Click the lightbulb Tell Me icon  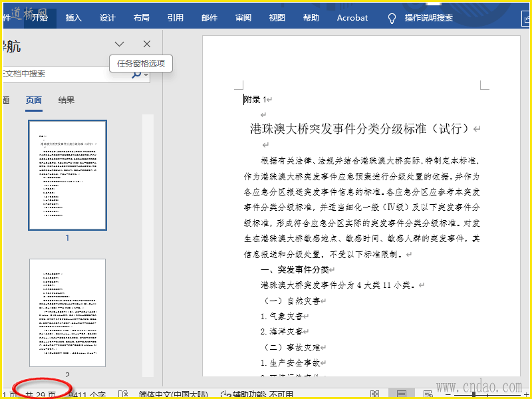point(392,19)
